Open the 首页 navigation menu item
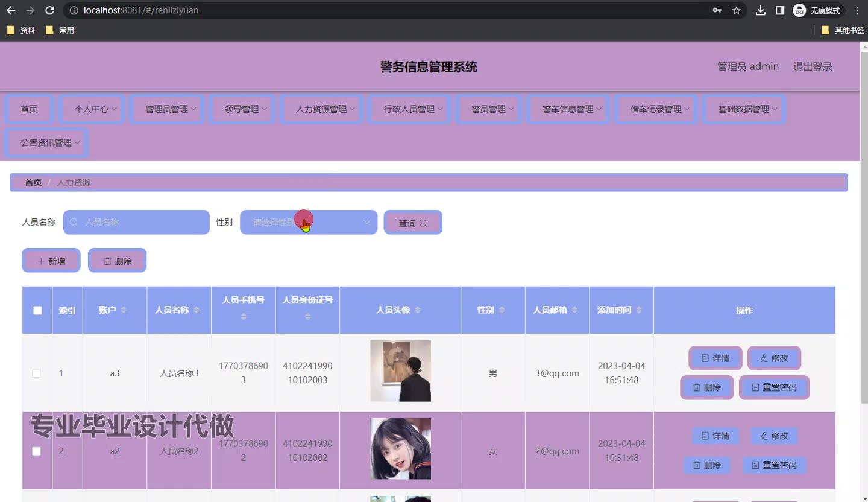The height and width of the screenshot is (502, 868). (x=29, y=109)
